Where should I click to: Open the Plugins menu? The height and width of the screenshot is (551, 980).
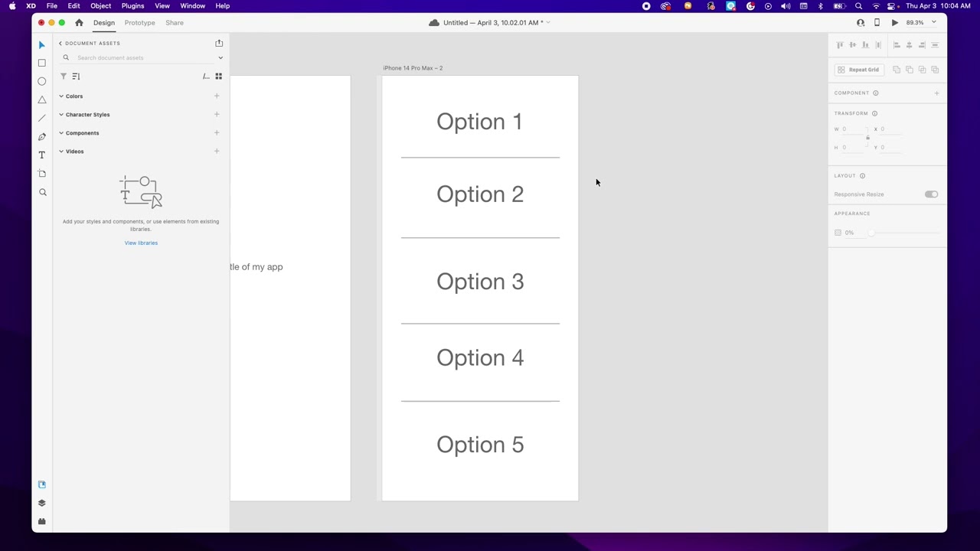[132, 6]
